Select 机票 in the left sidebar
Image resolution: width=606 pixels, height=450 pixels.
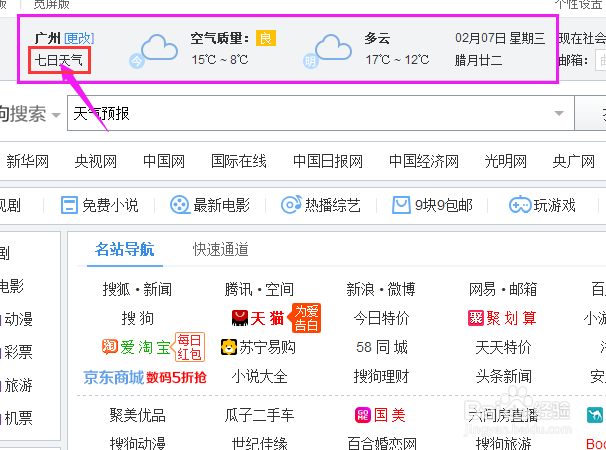pos(18,418)
